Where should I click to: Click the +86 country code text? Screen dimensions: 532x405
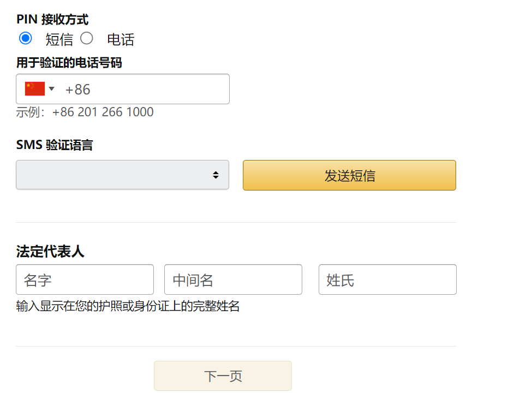click(x=77, y=90)
